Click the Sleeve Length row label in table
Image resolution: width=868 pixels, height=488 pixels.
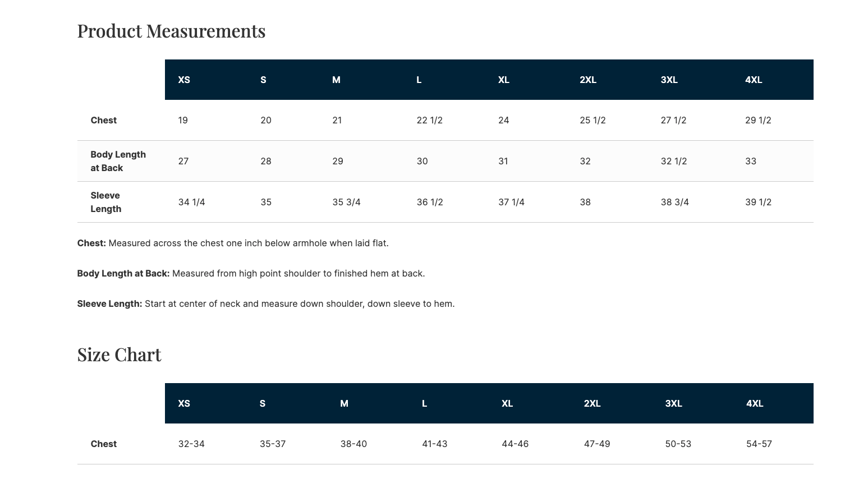click(x=105, y=202)
